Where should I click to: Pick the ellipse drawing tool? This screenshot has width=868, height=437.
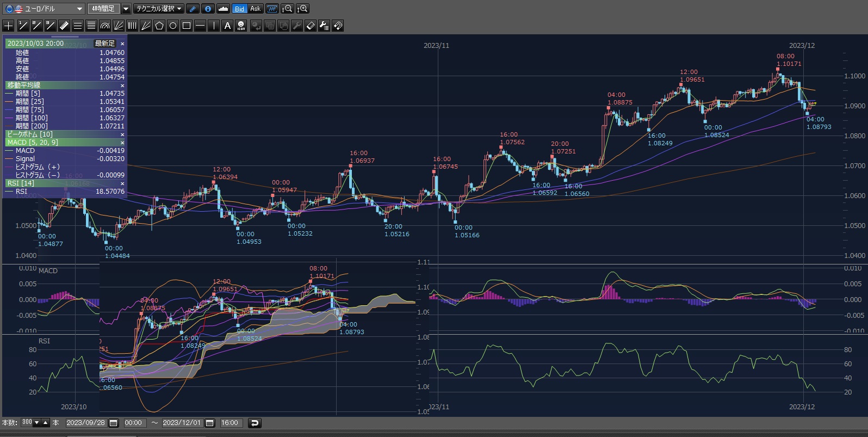pos(173,26)
